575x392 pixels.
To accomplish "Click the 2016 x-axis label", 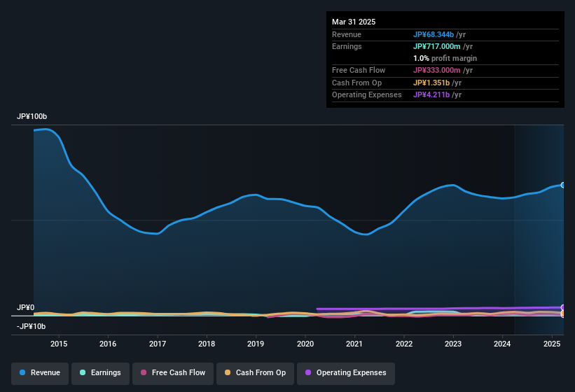I will [108, 344].
